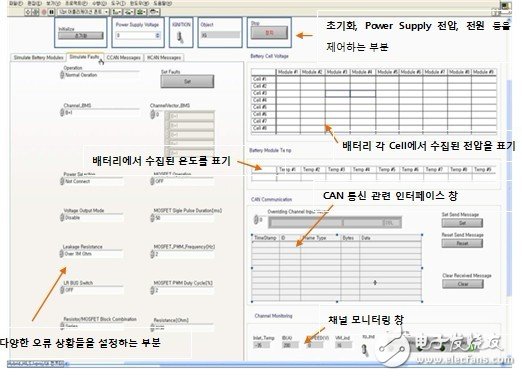Click the Overriding Channel Input slider bar
This screenshot has height=376, width=522.
335,222
